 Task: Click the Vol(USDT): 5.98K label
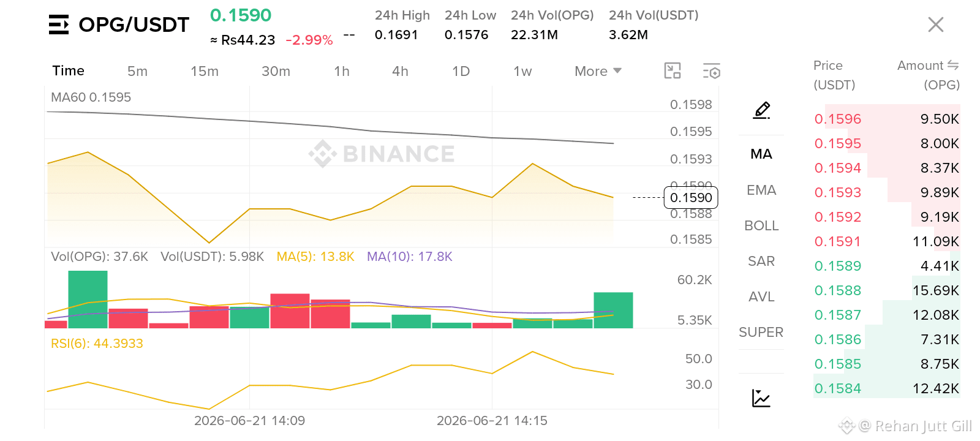coord(212,257)
